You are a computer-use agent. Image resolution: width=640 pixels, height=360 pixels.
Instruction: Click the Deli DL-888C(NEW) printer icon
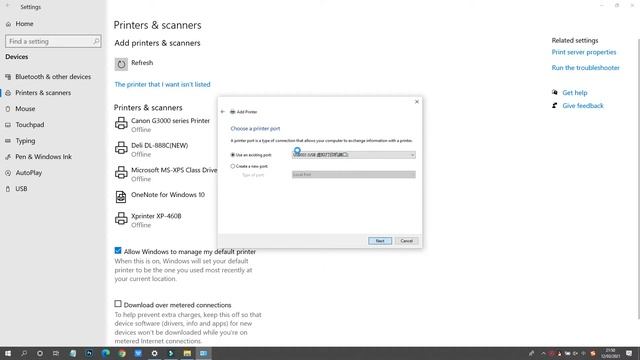tap(121, 148)
